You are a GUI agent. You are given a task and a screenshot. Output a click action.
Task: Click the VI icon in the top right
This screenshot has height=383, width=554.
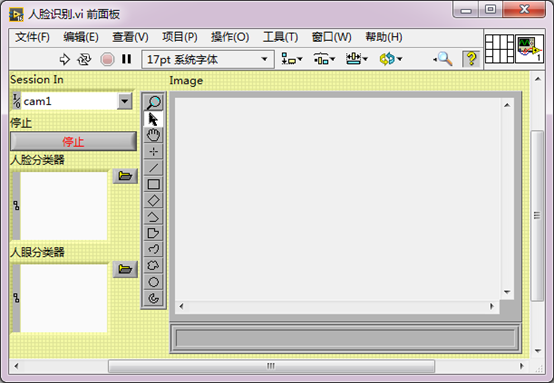tap(529, 49)
